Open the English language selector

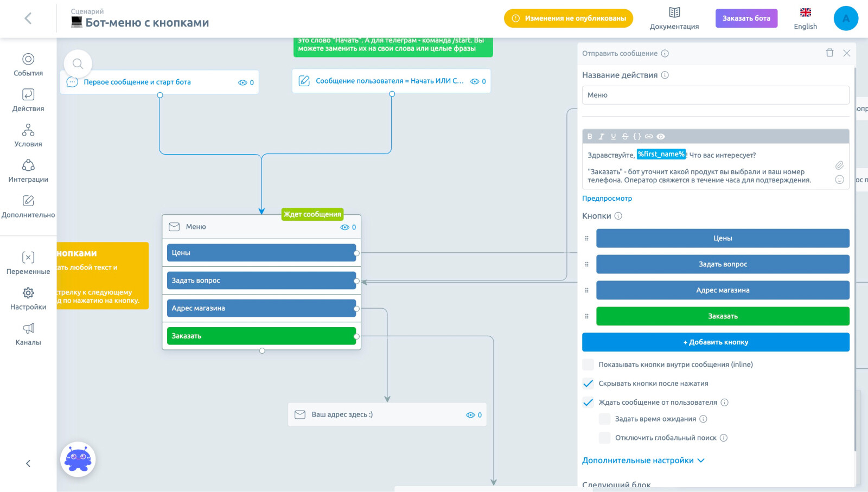805,18
